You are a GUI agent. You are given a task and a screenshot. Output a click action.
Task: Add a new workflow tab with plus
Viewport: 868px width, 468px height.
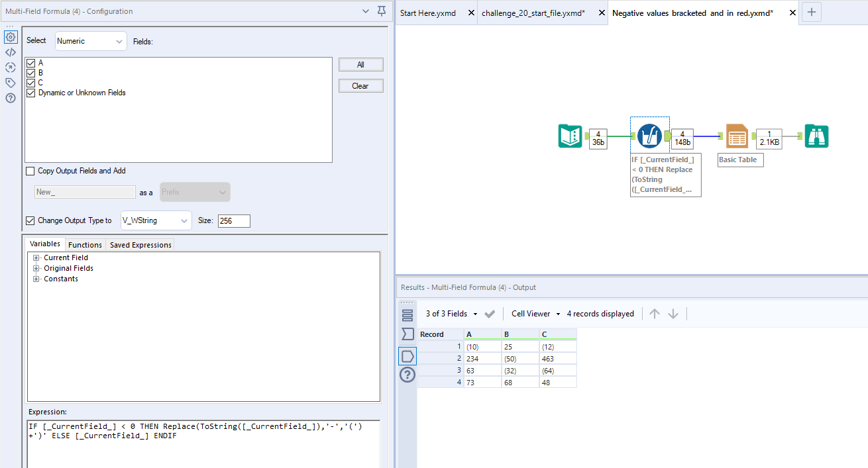coord(812,13)
